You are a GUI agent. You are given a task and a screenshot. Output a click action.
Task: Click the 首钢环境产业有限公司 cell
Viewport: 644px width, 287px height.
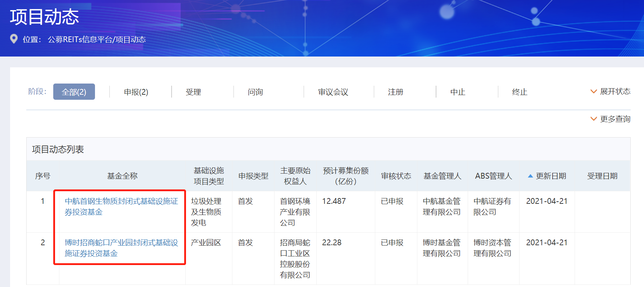[x=295, y=212]
